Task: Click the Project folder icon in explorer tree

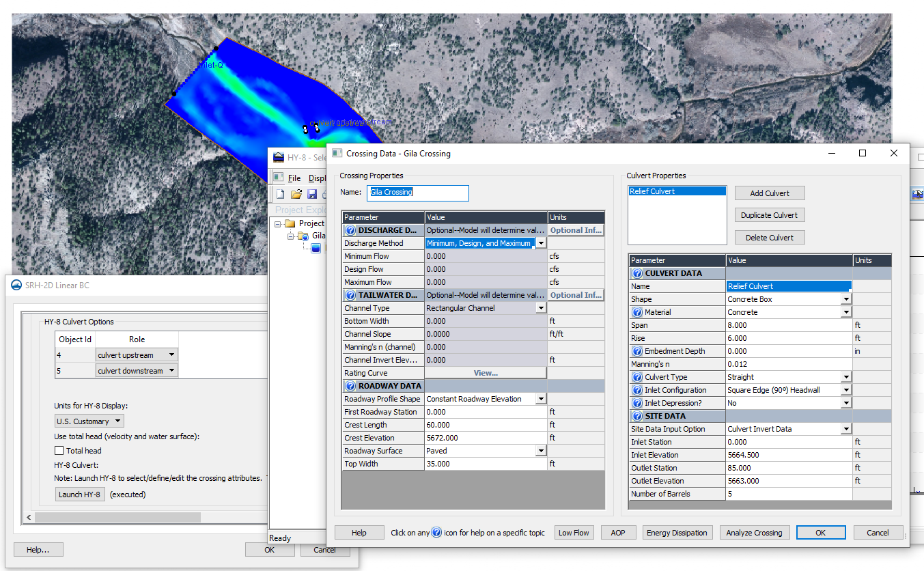Action: click(x=290, y=223)
